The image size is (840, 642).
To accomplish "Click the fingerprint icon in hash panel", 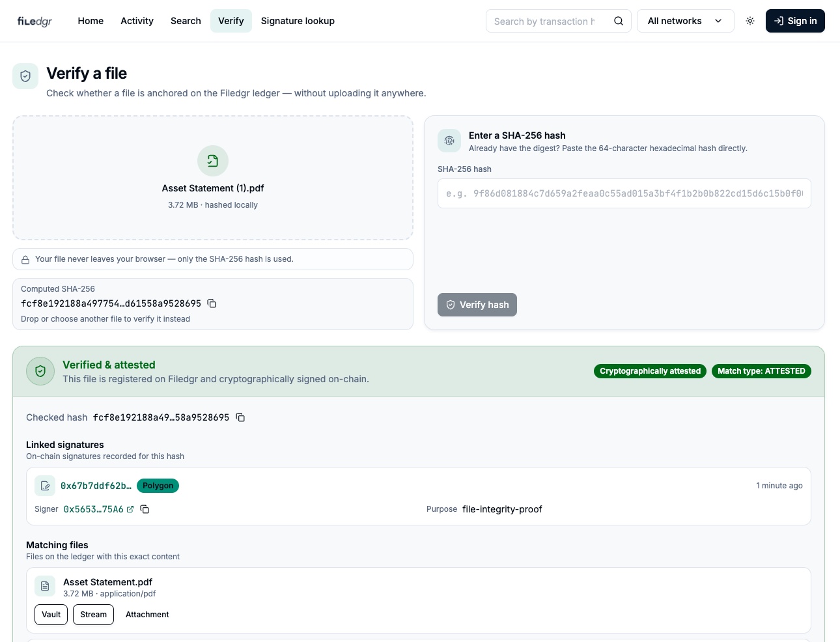I will pyautogui.click(x=449, y=141).
